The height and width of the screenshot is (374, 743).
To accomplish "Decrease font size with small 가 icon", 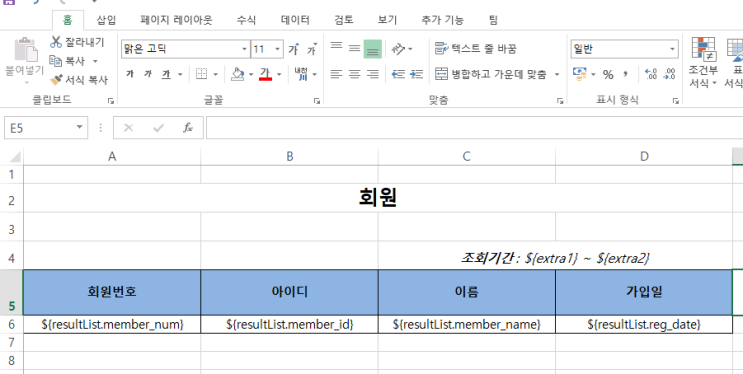I will (x=312, y=49).
